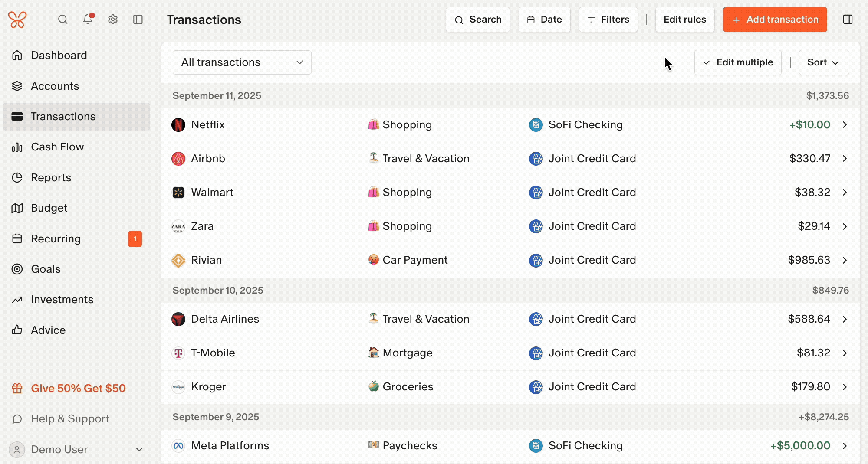Image resolution: width=868 pixels, height=464 pixels.
Task: Open the Airbnb transaction details arrow
Action: click(845, 158)
